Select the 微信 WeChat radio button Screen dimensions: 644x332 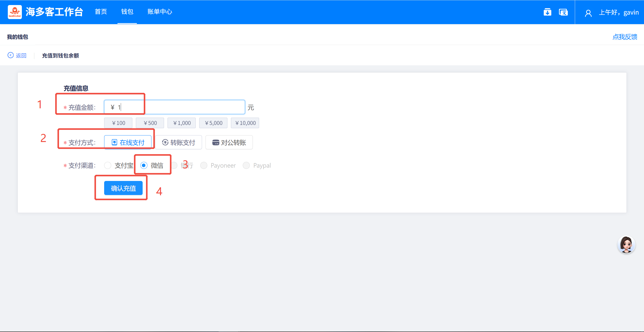point(144,165)
